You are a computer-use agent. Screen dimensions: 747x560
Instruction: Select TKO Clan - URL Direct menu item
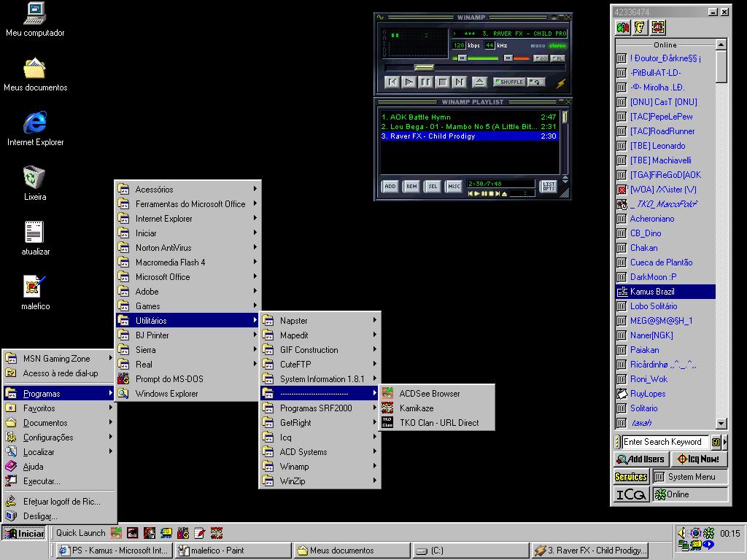click(x=437, y=422)
